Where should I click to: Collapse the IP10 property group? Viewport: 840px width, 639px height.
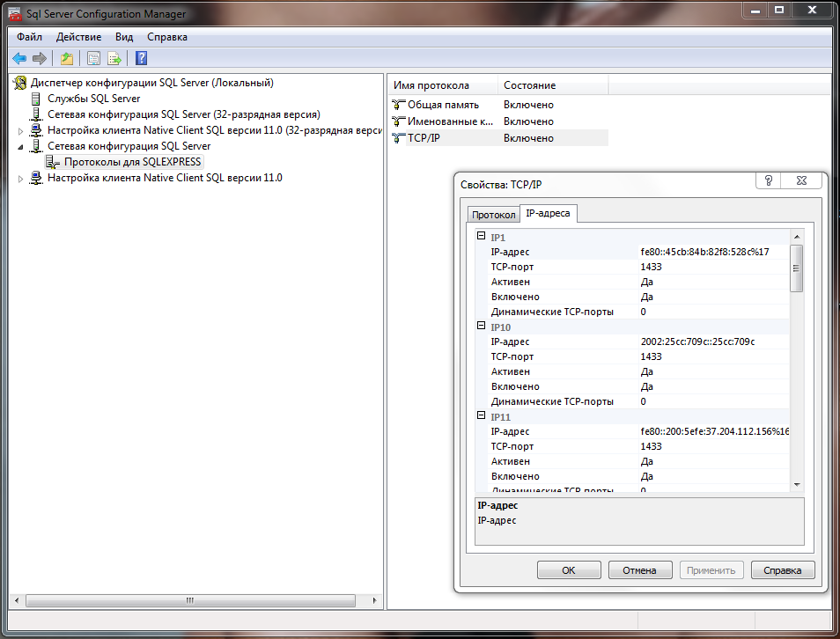coord(481,327)
